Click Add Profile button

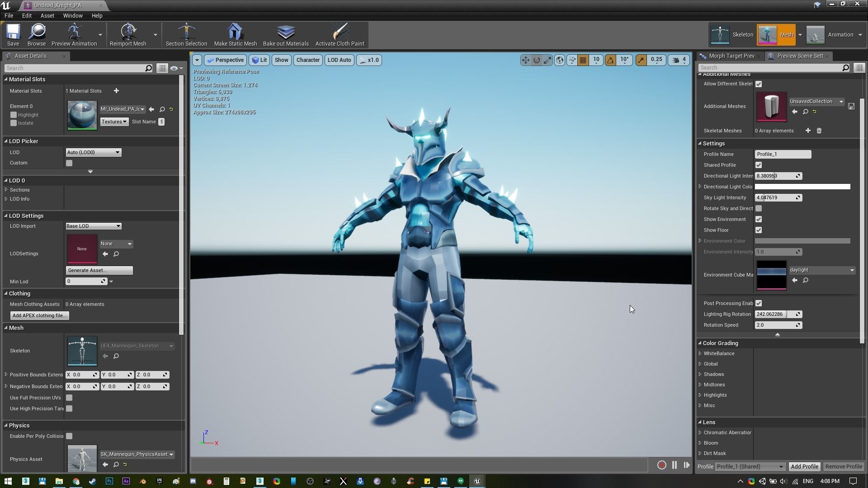(804, 467)
